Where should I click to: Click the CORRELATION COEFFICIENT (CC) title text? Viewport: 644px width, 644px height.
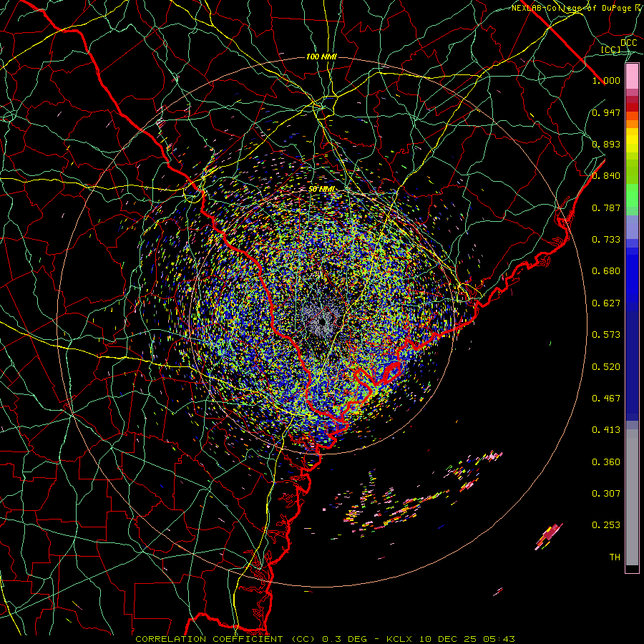(x=225, y=639)
